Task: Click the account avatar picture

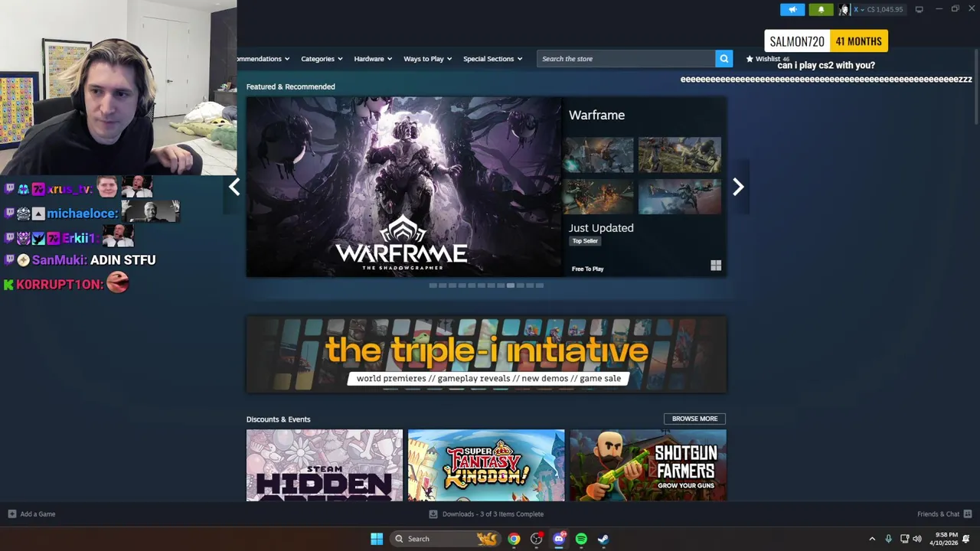Action: [x=844, y=9]
